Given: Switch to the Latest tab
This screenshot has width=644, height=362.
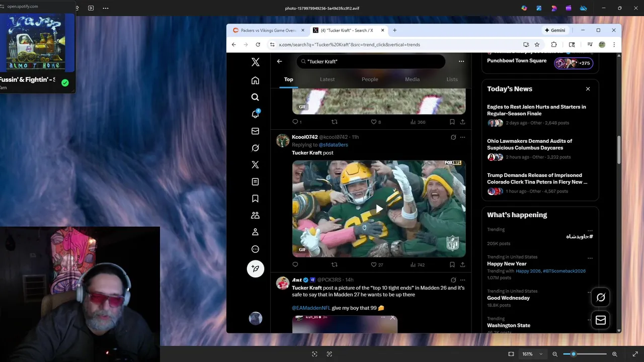Looking at the screenshot, I should pyautogui.click(x=327, y=79).
